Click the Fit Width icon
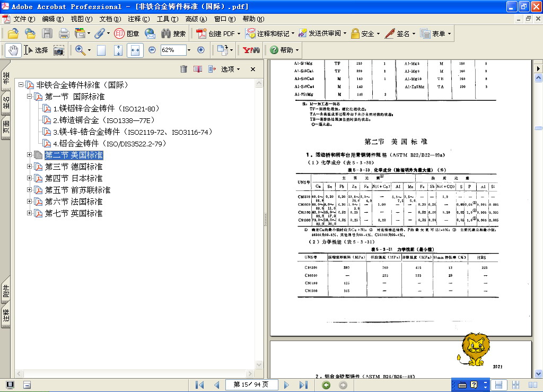The image size is (543, 392). click(x=135, y=50)
